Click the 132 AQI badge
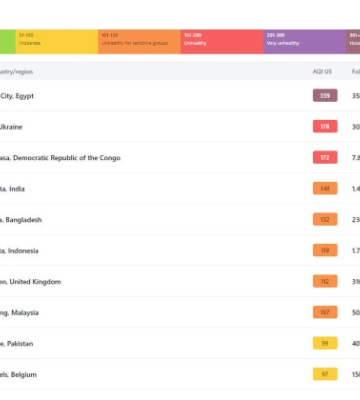Screen dimensions: 360x400 tap(325, 220)
